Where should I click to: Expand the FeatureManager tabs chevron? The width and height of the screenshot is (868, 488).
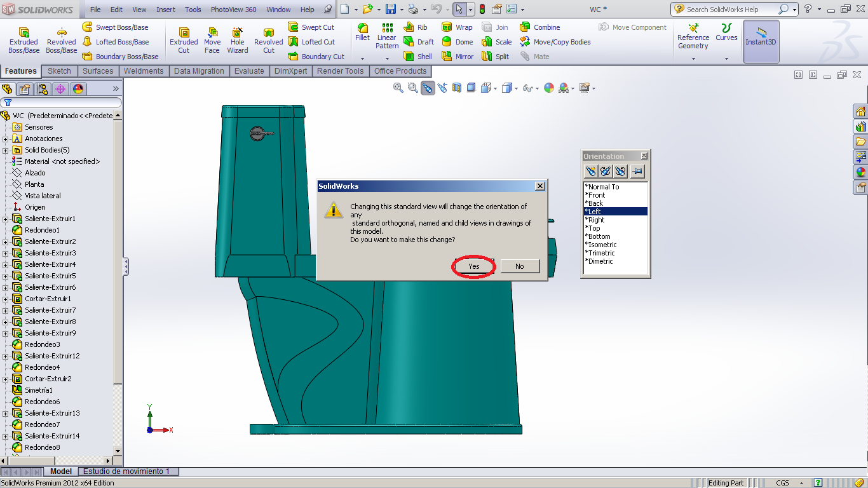[116, 89]
